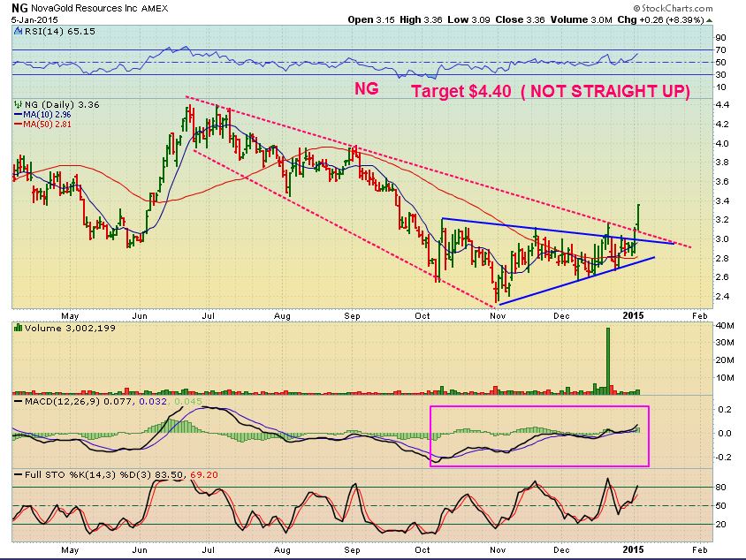Click the Jul label under the price chart
Image resolution: width=746 pixels, height=560 pixels.
[x=209, y=315]
